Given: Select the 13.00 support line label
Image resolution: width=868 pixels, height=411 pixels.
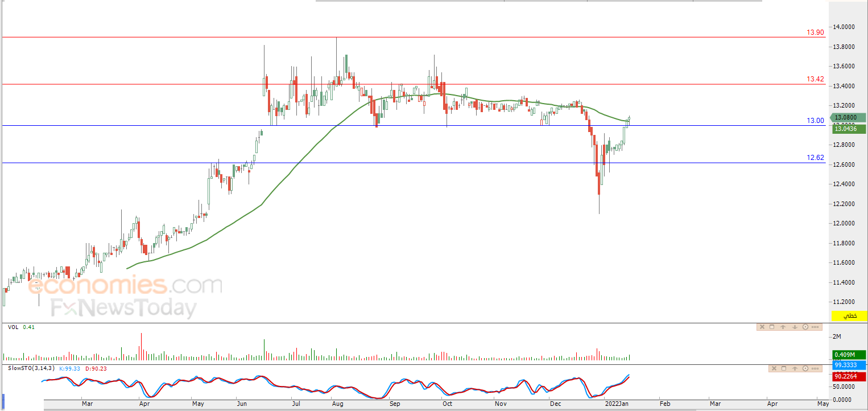Looking at the screenshot, I should click(815, 121).
